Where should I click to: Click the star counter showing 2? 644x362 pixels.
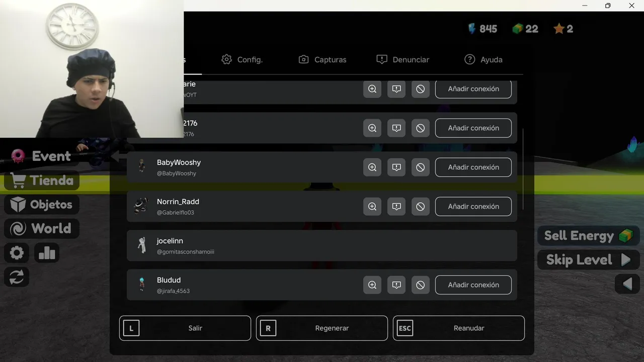pos(563,29)
